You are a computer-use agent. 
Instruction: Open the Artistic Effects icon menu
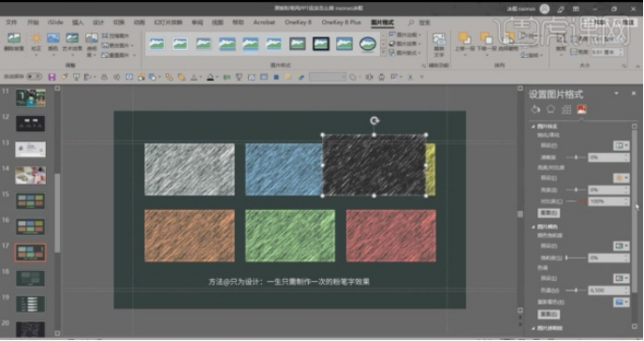(72, 38)
